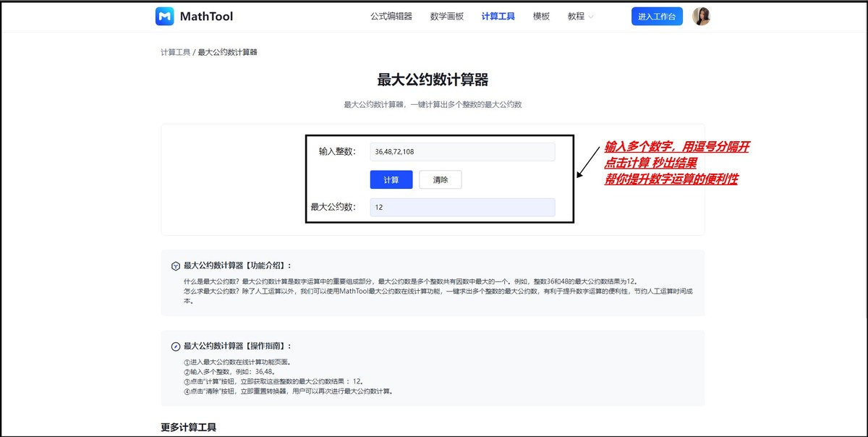868x437 pixels.
Task: Click the 计算 button
Action: [391, 179]
